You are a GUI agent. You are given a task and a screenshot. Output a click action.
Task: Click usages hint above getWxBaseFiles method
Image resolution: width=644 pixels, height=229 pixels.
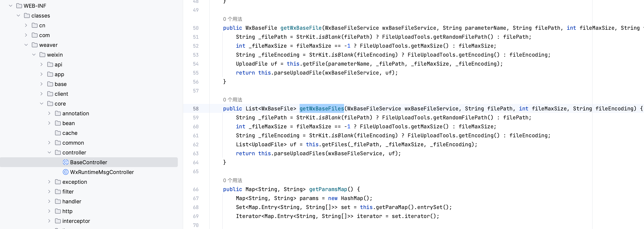click(x=232, y=100)
